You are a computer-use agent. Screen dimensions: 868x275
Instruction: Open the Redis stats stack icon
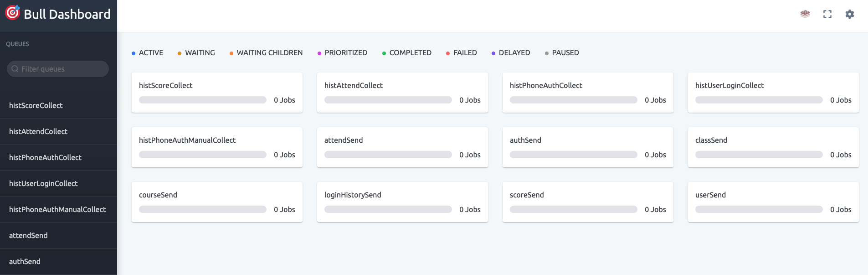tap(805, 14)
